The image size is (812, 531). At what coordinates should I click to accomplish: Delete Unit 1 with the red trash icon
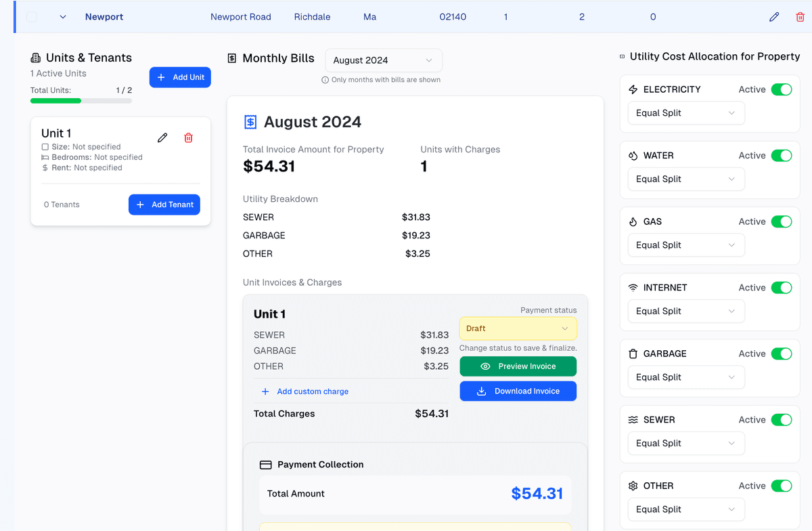pyautogui.click(x=189, y=137)
